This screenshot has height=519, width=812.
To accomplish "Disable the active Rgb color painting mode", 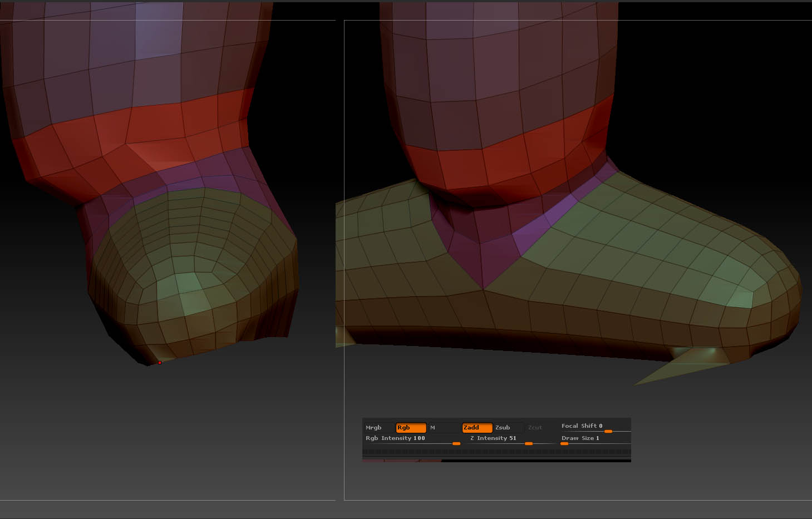I will 411,427.
